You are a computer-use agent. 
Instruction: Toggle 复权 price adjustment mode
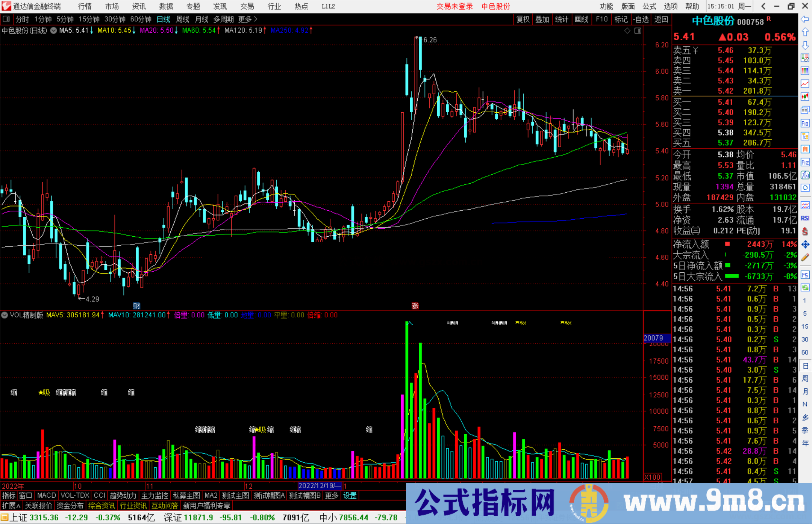[523, 19]
